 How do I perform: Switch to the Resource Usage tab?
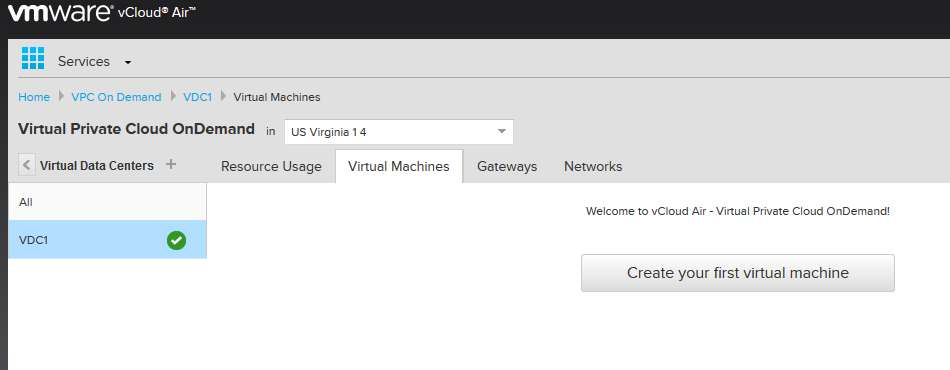tap(271, 167)
